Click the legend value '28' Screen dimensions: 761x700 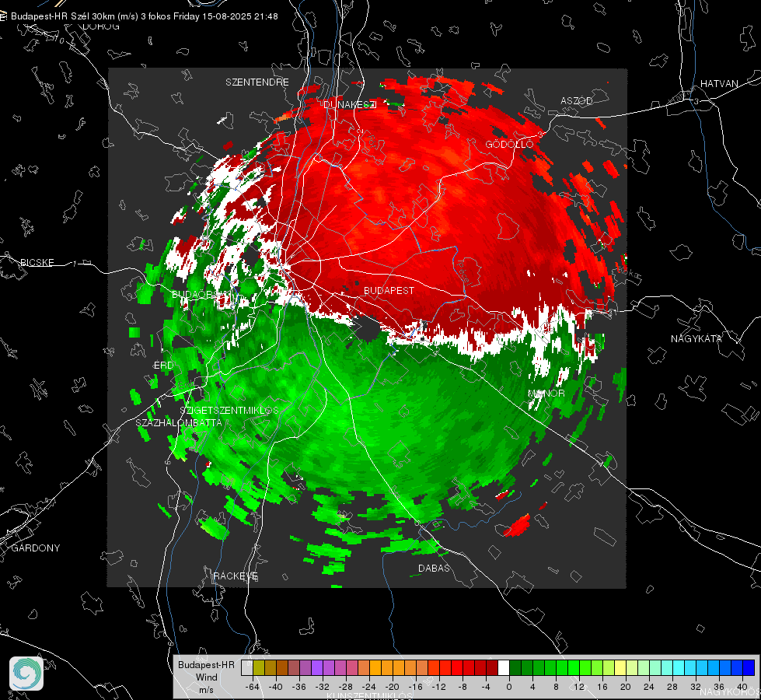(672, 687)
